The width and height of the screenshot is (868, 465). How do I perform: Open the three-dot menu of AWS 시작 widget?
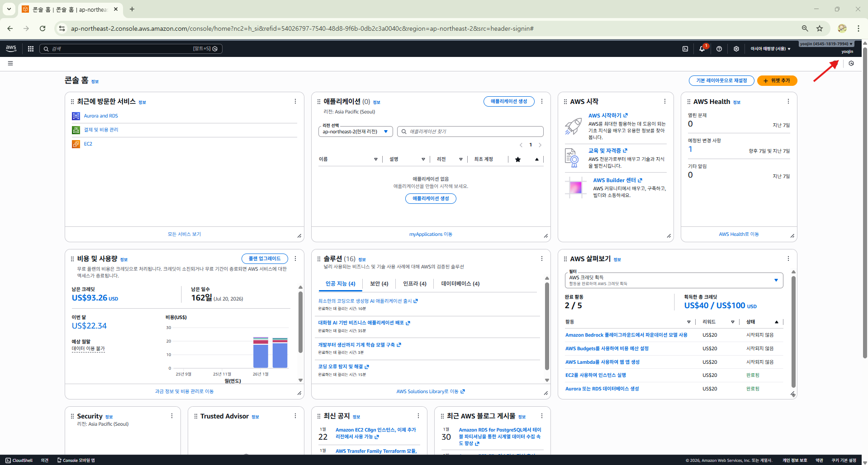(x=665, y=101)
